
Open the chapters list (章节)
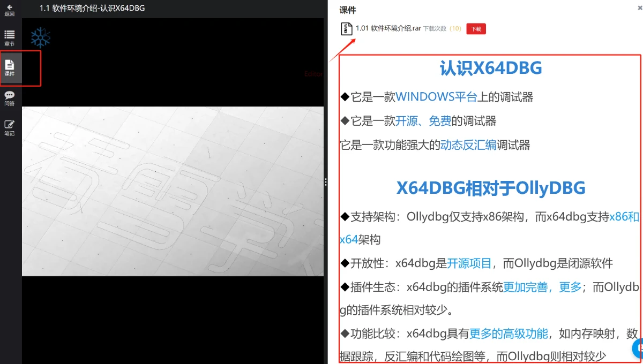[x=10, y=38]
